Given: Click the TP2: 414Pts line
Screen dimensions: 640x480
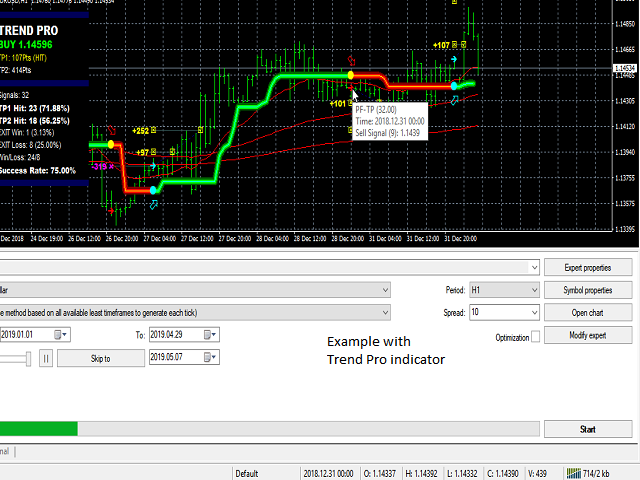Looking at the screenshot, I should (x=16, y=70).
